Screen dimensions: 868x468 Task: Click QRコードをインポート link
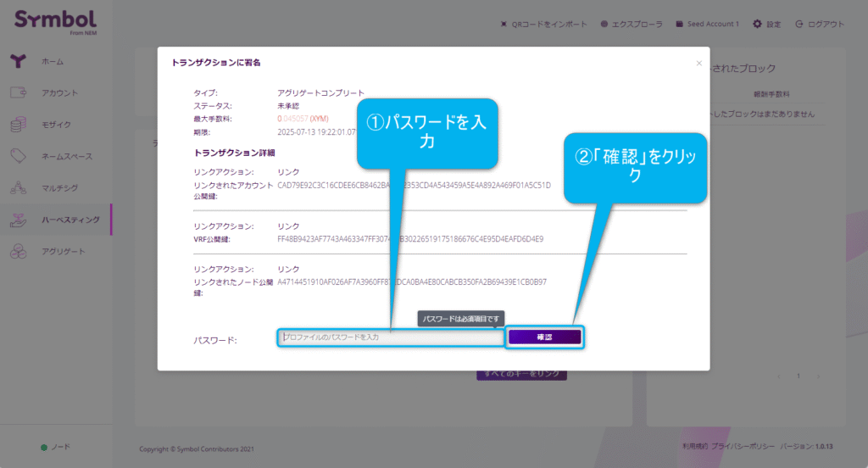click(x=549, y=25)
